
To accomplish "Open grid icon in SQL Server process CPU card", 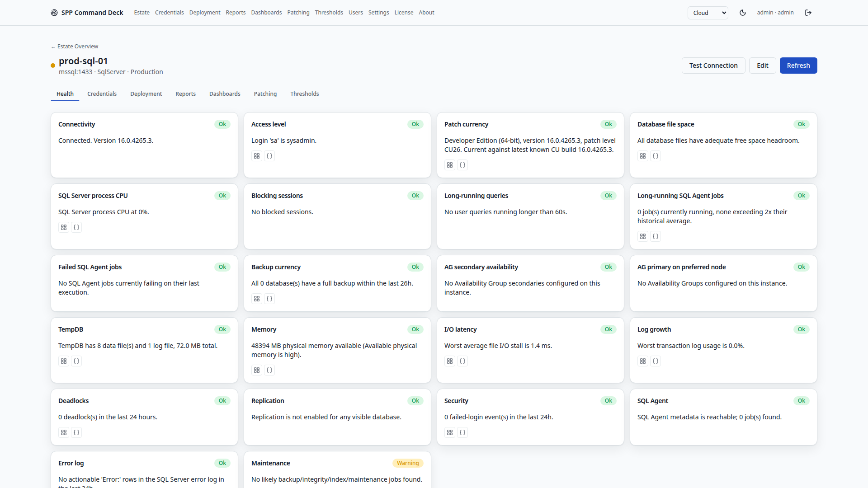I will coord(64,227).
